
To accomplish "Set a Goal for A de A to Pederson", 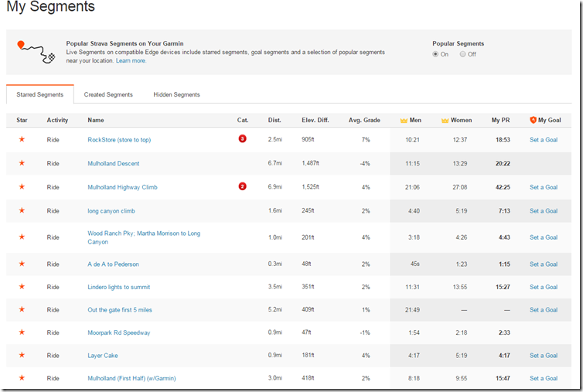I will [x=544, y=264].
